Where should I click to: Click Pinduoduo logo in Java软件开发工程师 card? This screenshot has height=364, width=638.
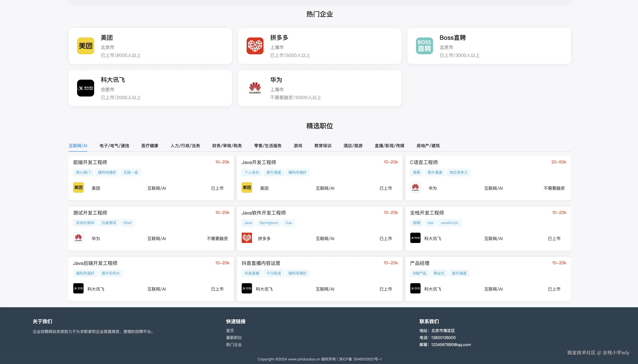[246, 238]
